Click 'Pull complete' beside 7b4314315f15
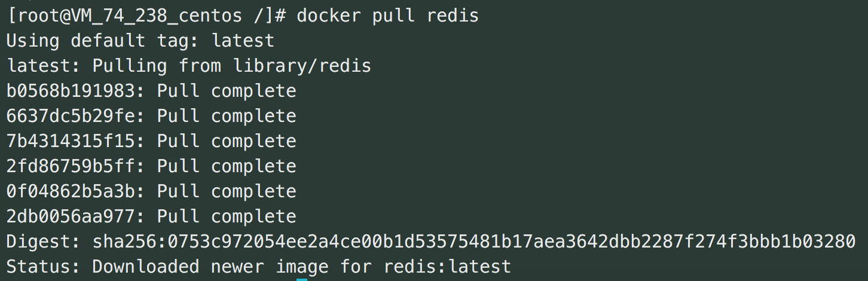 pos(227,141)
